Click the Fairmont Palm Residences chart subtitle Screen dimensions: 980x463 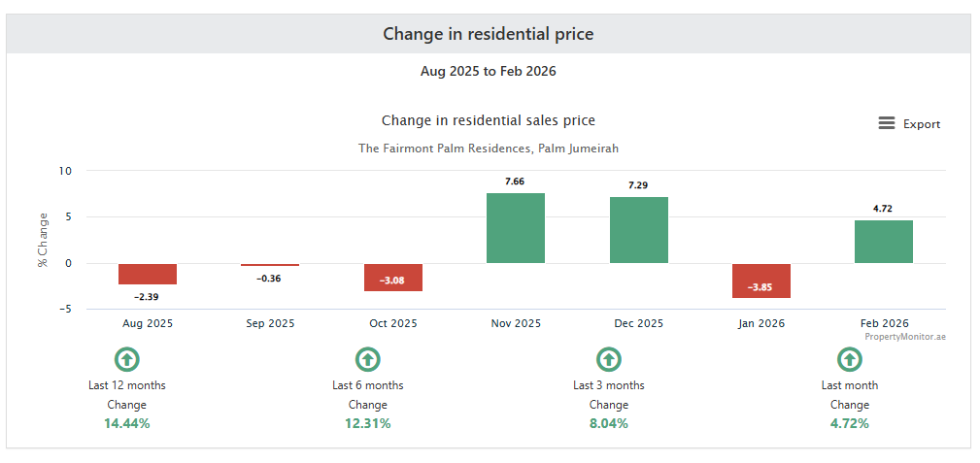click(488, 149)
